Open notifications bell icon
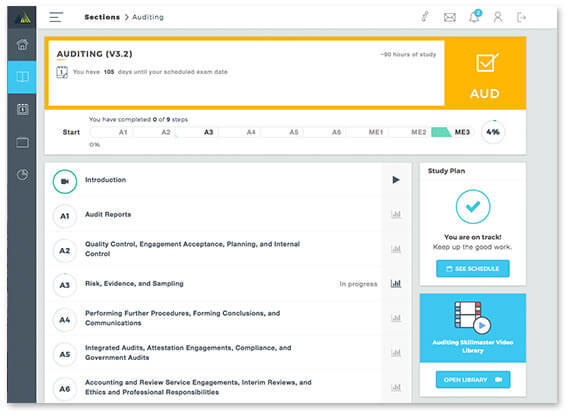The height and width of the screenshot is (418, 568). (x=475, y=17)
